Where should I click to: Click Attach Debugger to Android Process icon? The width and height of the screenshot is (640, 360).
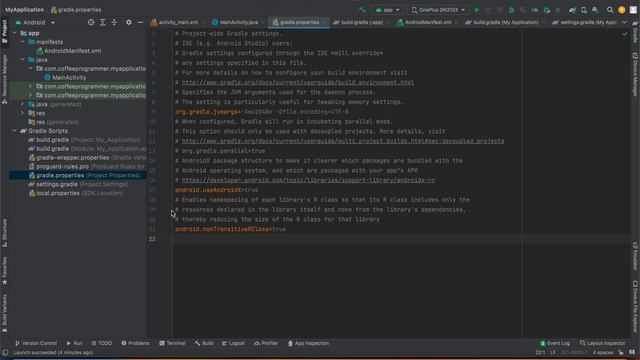[x=547, y=10]
